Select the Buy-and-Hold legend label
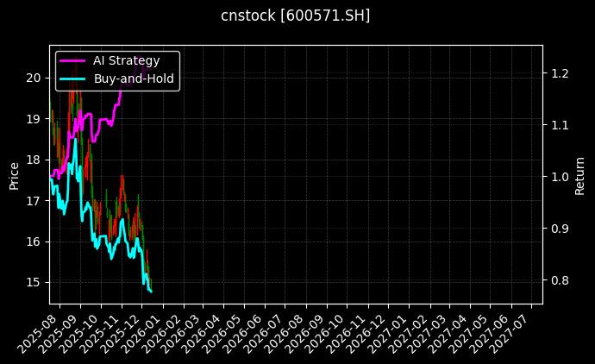The width and height of the screenshot is (595, 364). click(x=134, y=78)
